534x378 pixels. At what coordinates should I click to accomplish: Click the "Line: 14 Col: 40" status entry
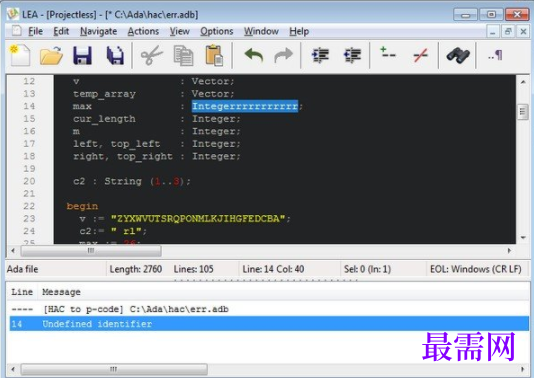(x=273, y=269)
